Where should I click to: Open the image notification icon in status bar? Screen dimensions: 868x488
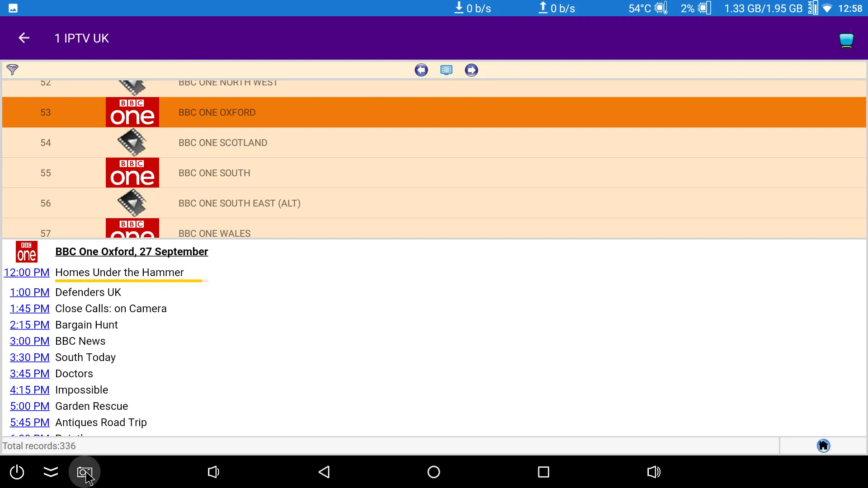[13, 8]
